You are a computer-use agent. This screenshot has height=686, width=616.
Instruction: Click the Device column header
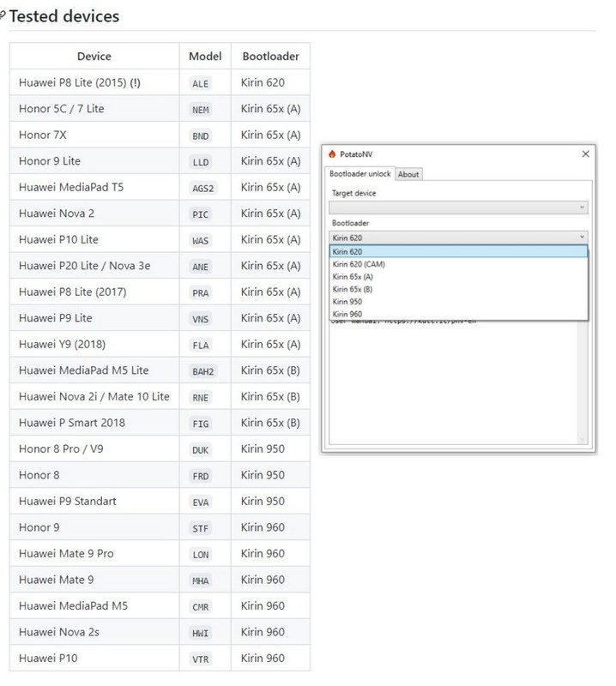coord(94,57)
